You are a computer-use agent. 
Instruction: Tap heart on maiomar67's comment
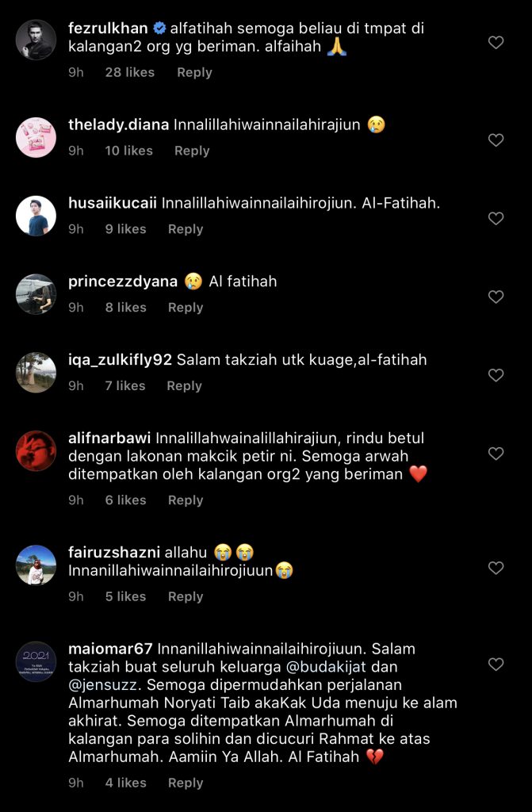coord(496,665)
